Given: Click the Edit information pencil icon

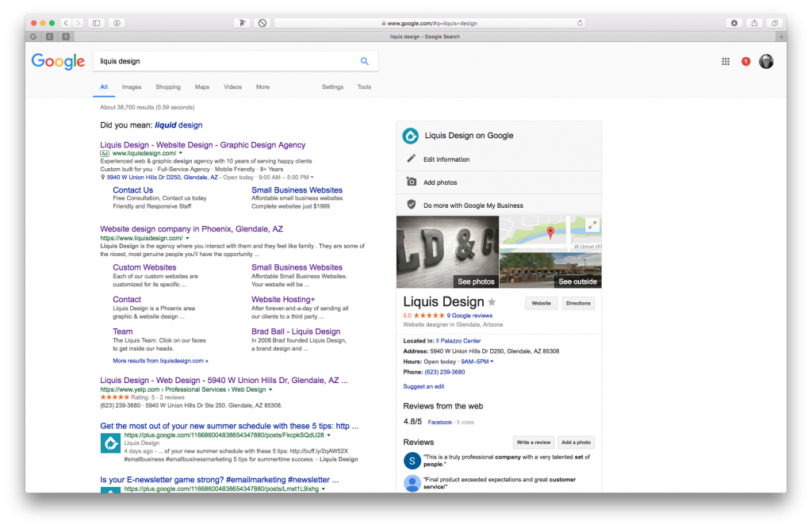Looking at the screenshot, I should pos(412,159).
